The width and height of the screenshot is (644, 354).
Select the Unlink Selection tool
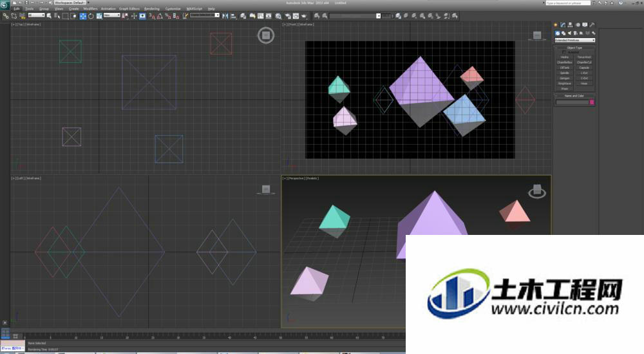[x=14, y=16]
